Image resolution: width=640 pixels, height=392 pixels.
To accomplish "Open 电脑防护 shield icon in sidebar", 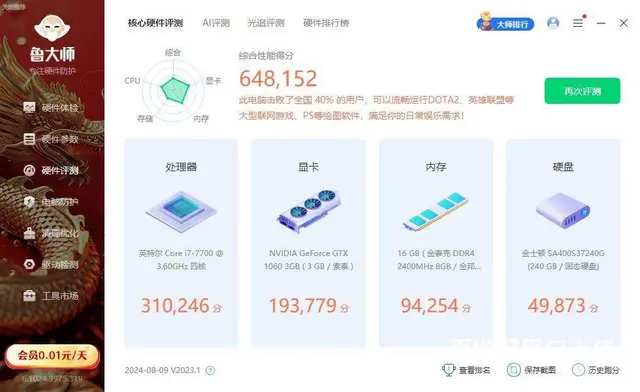I will (29, 202).
